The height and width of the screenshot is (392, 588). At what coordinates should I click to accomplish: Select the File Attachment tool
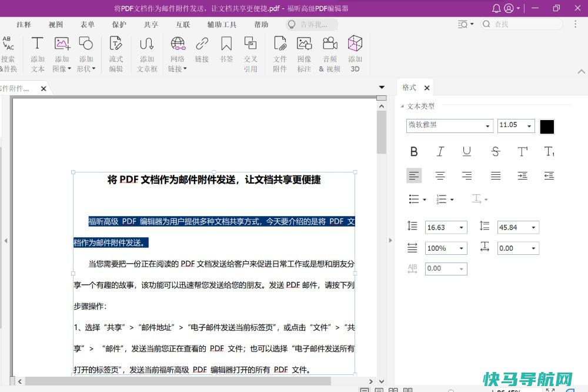coord(280,54)
